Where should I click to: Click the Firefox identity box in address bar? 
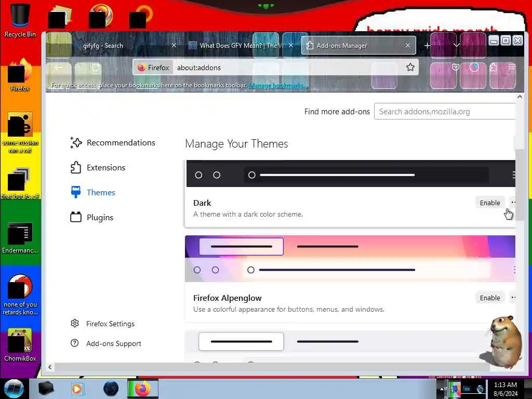(153, 68)
